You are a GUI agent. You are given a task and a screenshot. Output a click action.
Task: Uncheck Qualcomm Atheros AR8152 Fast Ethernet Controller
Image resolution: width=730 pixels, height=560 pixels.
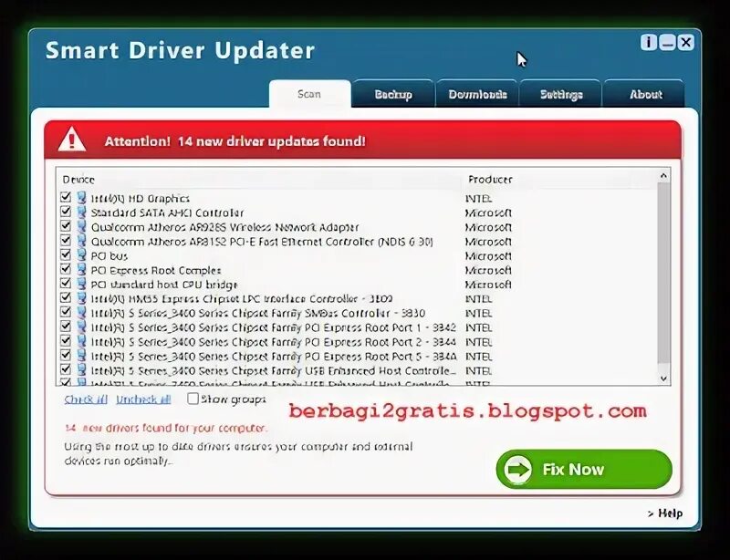point(66,241)
